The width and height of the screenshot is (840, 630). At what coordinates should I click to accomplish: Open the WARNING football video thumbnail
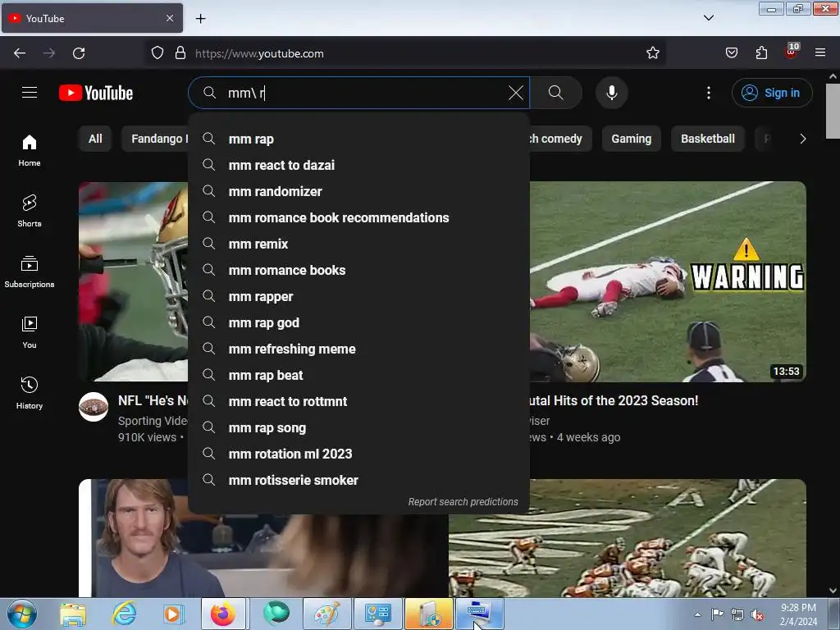pos(668,281)
